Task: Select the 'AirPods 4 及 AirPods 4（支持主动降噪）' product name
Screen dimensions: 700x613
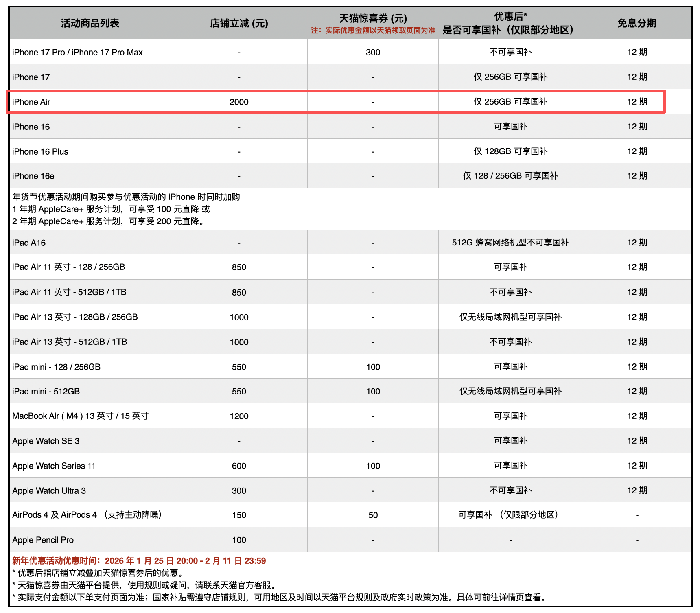Action: point(87,515)
